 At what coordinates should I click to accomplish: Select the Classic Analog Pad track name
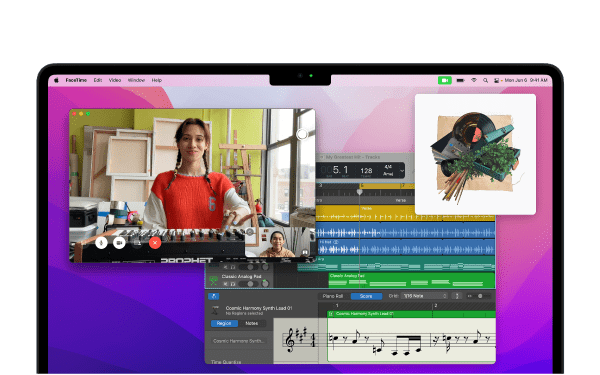(241, 276)
